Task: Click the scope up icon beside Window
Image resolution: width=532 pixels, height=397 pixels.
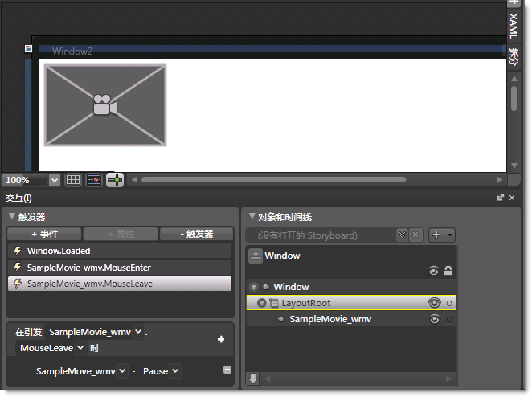Action: coord(256,256)
